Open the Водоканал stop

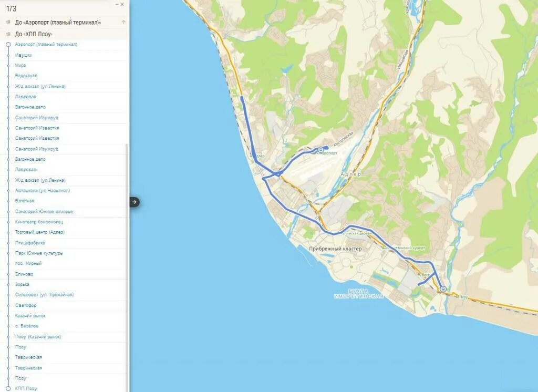(26, 76)
